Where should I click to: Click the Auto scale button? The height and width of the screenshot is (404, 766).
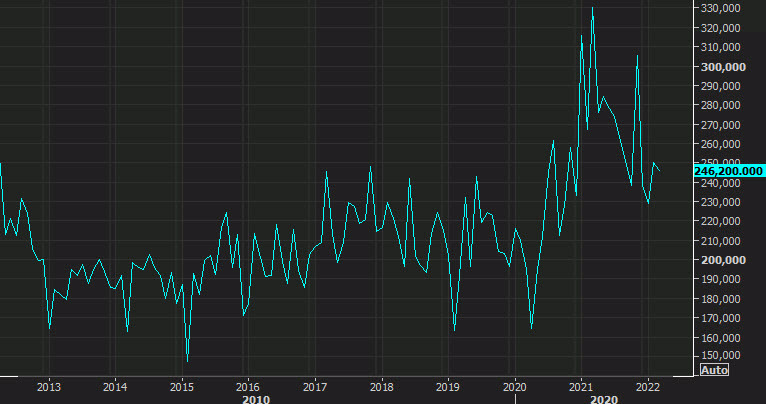click(x=714, y=370)
